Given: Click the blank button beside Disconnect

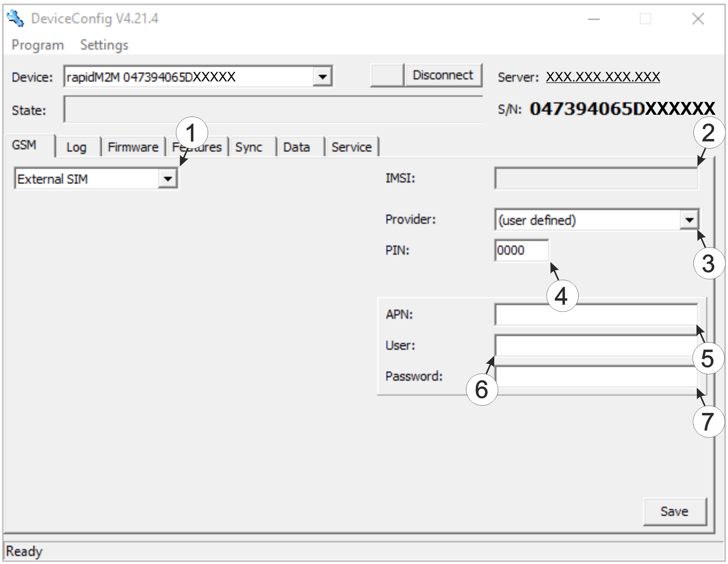Looking at the screenshot, I should [x=387, y=75].
